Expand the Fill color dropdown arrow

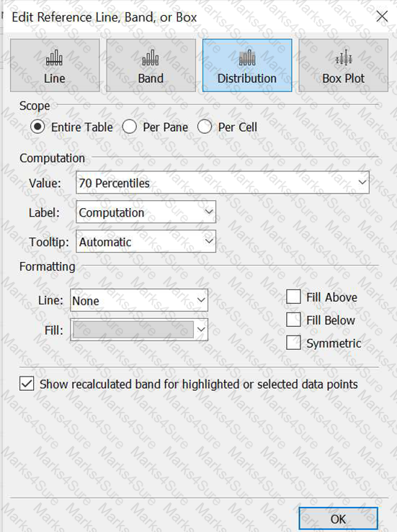201,330
